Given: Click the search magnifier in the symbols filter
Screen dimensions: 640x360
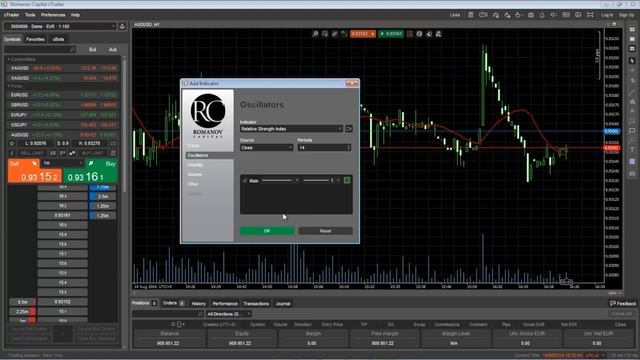Looking at the screenshot, I should click(x=73, y=49).
